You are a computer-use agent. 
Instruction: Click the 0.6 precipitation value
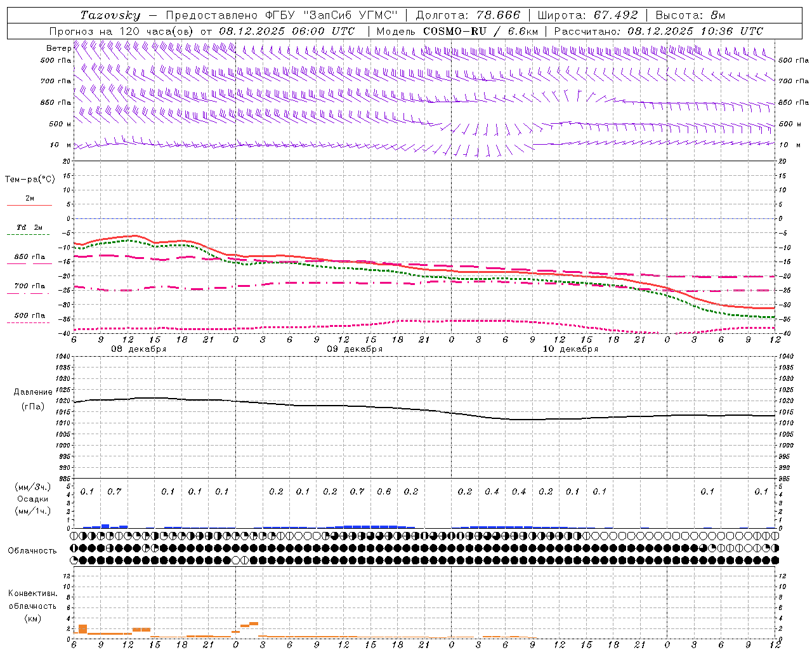384,491
